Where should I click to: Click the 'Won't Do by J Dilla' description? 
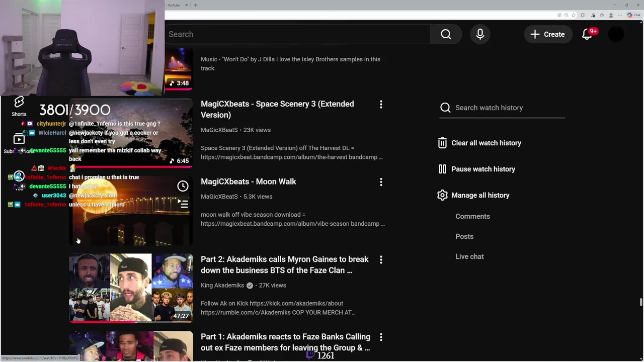coord(290,64)
